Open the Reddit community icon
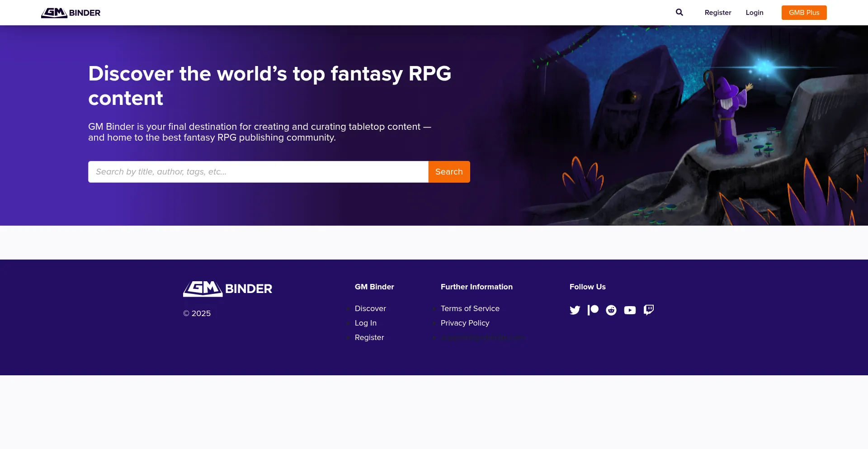Viewport: 868px width, 449px height. coord(611,310)
